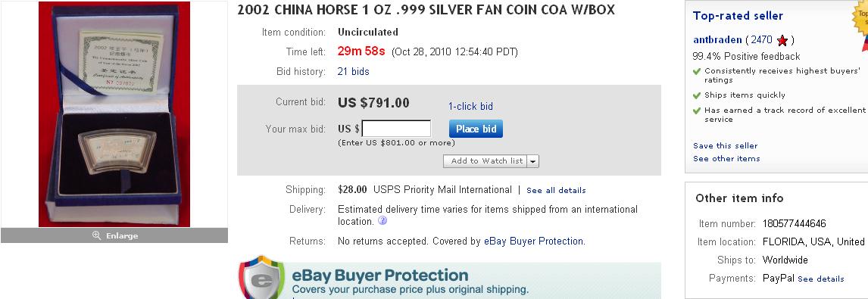The image size is (868, 299).
Task: Click the Top-rated seller badge ribbon
Action: 860,22
